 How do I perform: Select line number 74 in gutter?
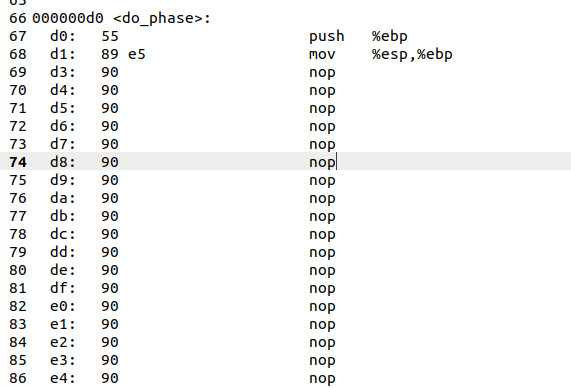(x=18, y=162)
